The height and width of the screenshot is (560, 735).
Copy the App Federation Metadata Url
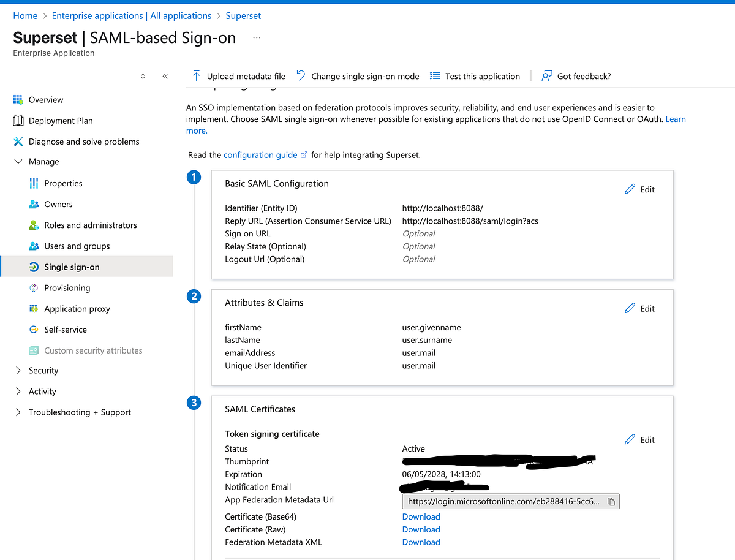611,501
